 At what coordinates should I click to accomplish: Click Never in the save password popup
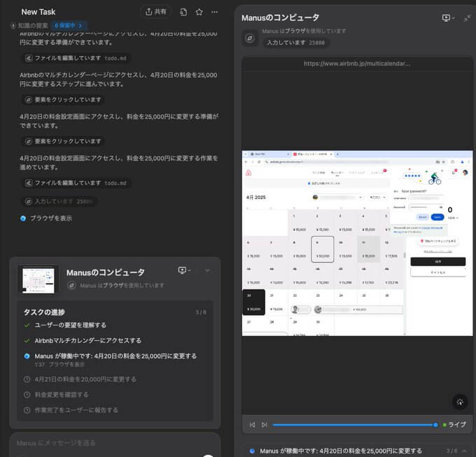click(x=423, y=217)
